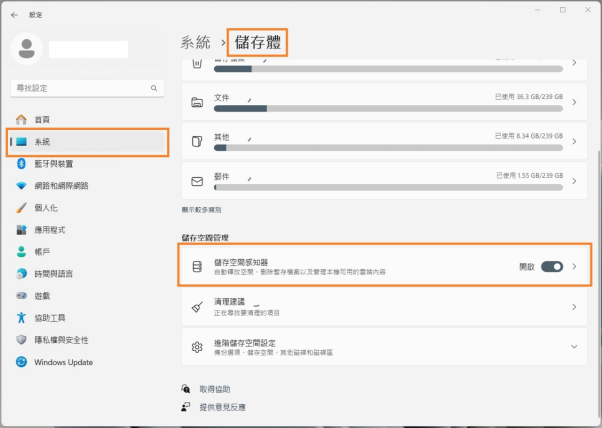Click the 儲存空間管理 section heading
This screenshot has height=428, width=602.
click(205, 238)
